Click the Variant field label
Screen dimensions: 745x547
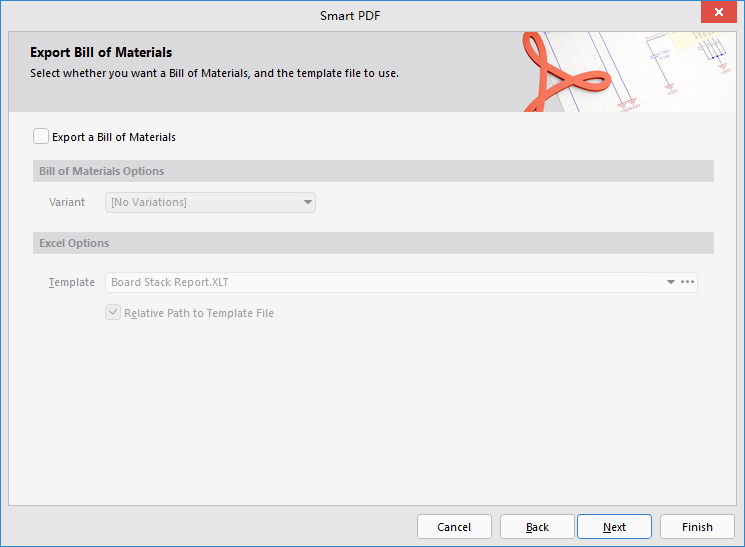67,202
